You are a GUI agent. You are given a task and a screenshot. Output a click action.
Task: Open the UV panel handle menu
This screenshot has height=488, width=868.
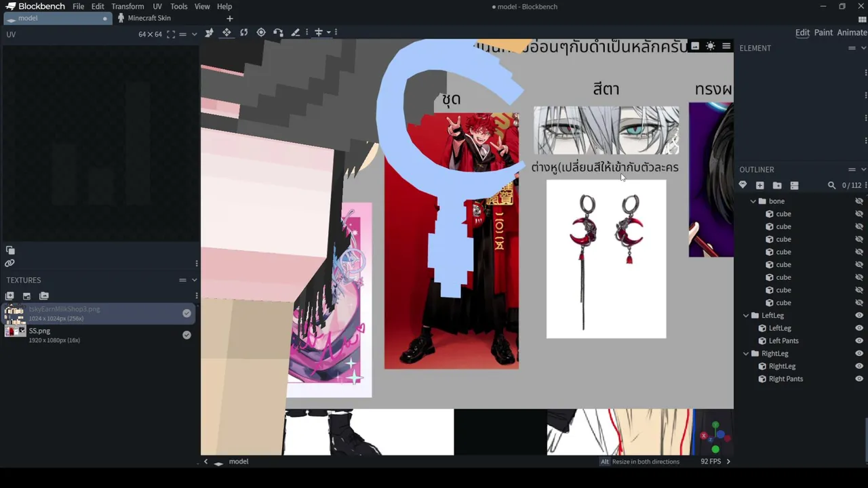pyautogui.click(x=182, y=35)
